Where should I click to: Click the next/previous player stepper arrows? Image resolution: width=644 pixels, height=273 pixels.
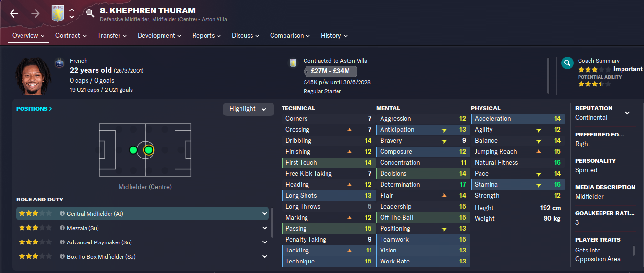pyautogui.click(x=72, y=13)
